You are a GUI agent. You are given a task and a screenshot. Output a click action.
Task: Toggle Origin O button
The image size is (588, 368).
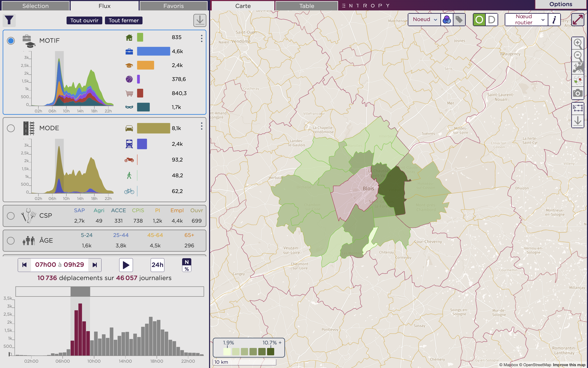click(479, 19)
